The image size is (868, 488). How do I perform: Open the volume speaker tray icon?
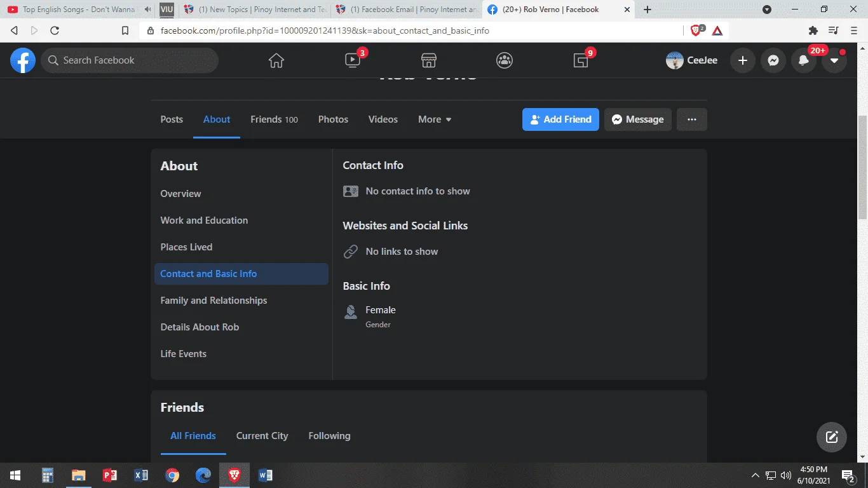786,475
